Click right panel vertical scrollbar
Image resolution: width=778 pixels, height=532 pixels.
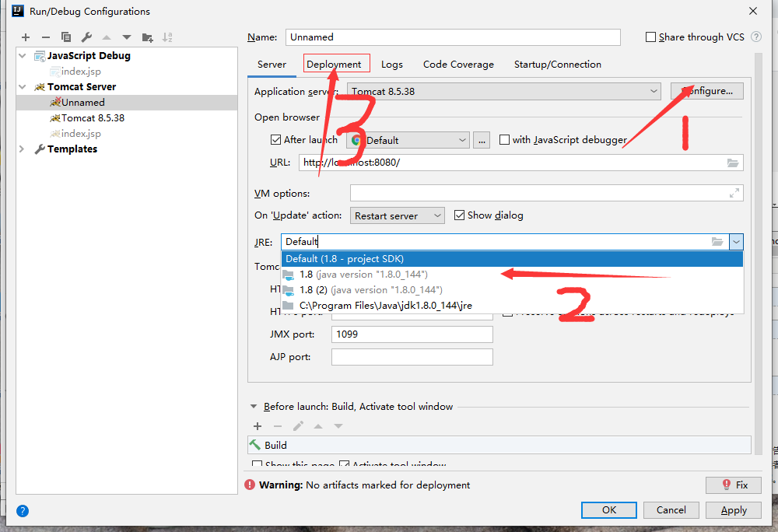click(758, 253)
